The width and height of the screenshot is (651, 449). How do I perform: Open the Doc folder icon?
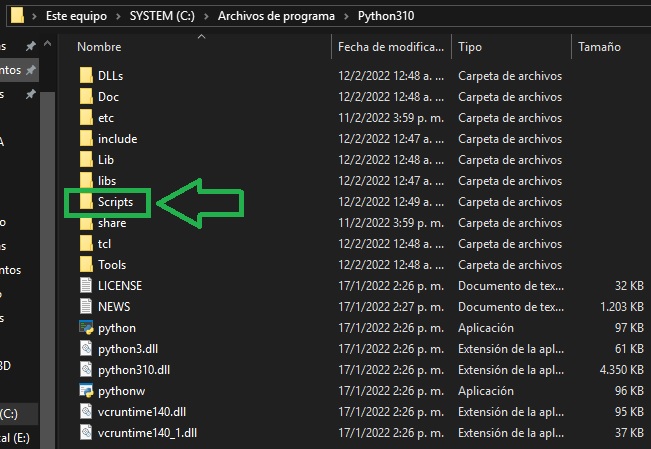click(86, 96)
